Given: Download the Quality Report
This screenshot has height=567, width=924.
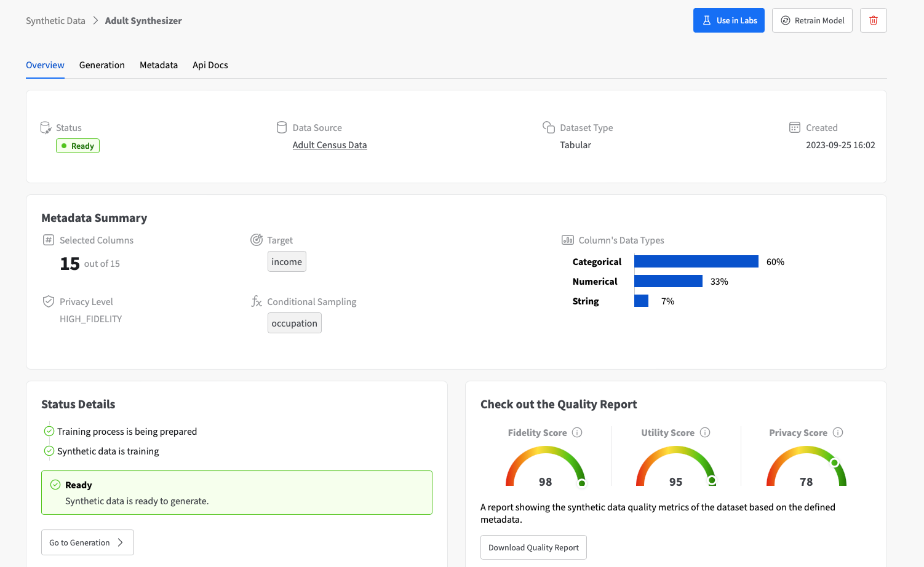Looking at the screenshot, I should click(x=533, y=547).
